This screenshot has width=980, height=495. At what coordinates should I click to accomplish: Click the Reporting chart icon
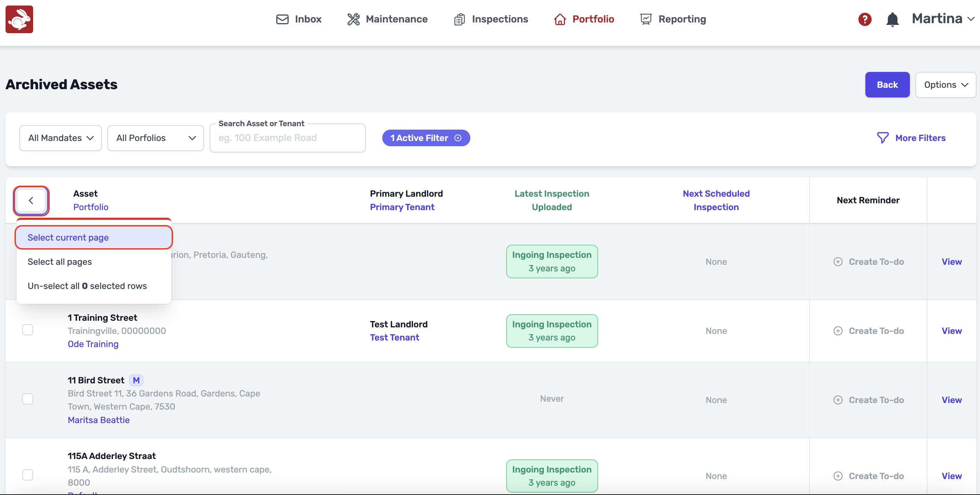point(646,19)
